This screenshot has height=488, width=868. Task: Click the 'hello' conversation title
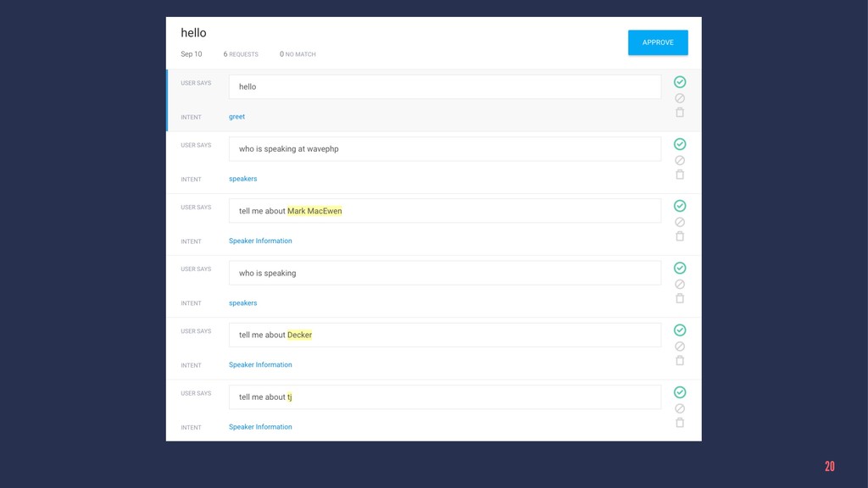[194, 33]
